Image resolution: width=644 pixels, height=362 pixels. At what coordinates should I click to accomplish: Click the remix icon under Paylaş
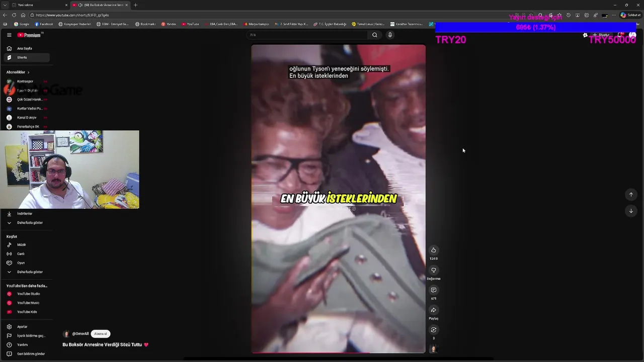tap(433, 330)
